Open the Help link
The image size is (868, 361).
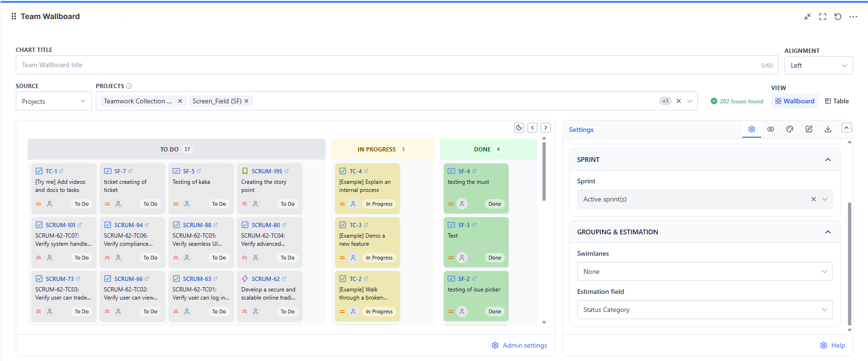tap(833, 345)
